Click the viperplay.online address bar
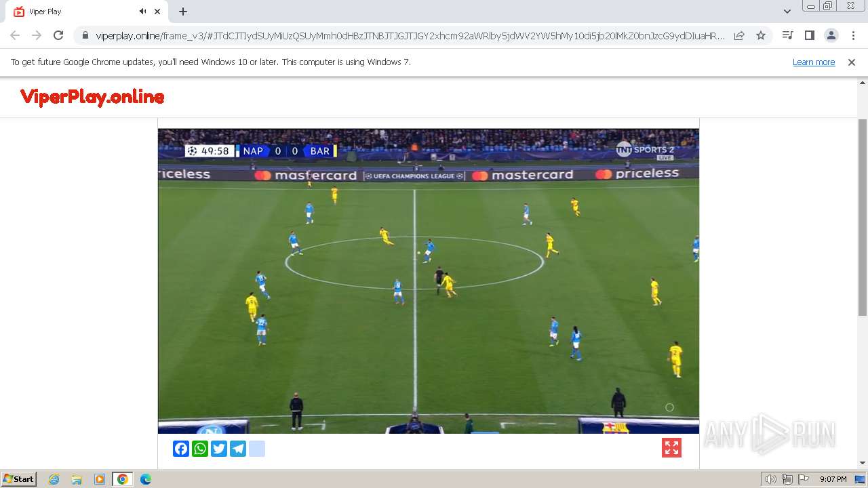Viewport: 868px width, 488px height. (x=410, y=36)
